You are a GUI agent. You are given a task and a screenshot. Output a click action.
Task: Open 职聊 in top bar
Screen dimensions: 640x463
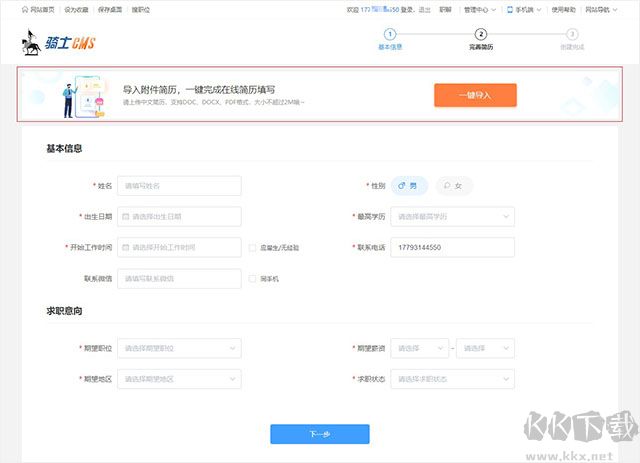(445, 9)
